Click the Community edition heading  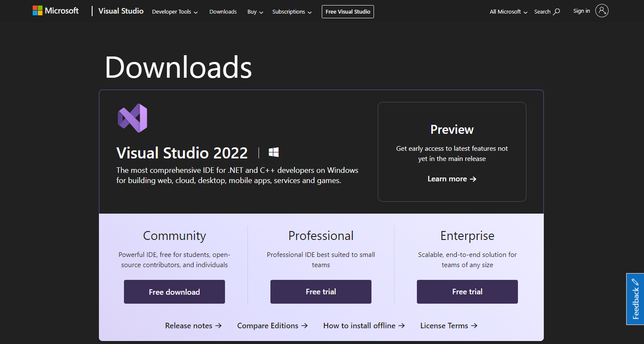[x=174, y=236]
